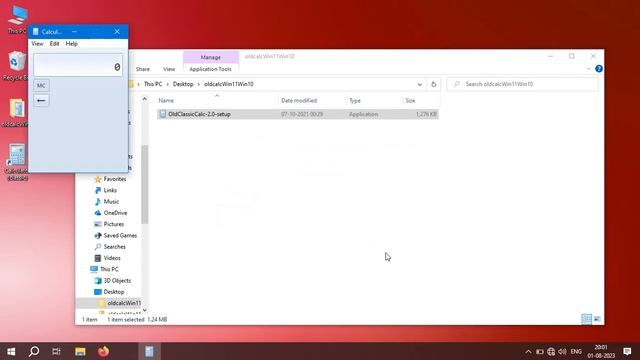The width and height of the screenshot is (640, 360).
Task: Open the Share ribbon tab
Action: [x=143, y=69]
